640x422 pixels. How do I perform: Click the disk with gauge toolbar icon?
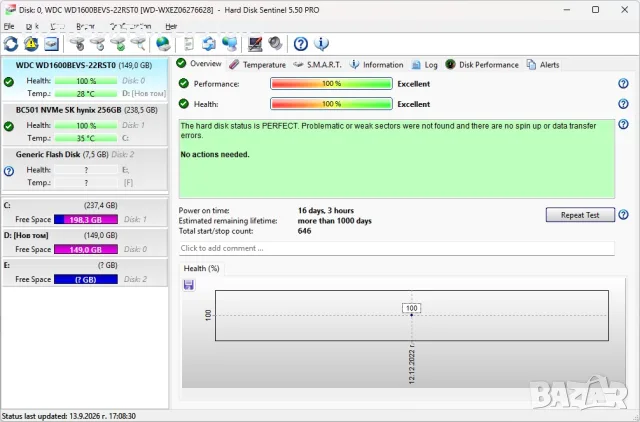click(x=77, y=44)
